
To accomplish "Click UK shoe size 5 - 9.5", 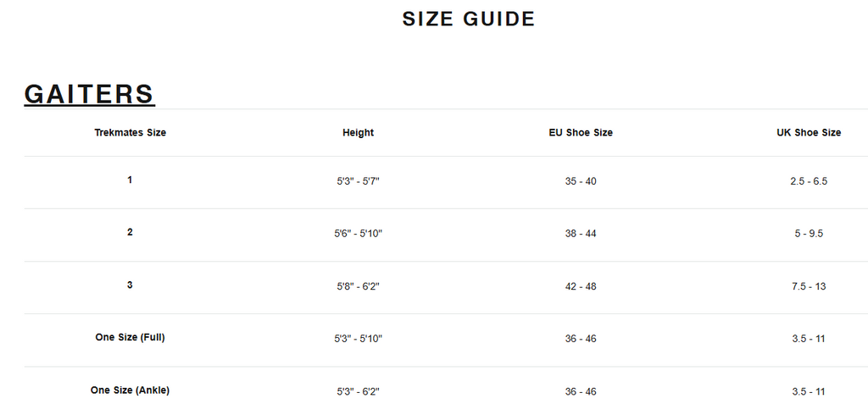I will click(809, 234).
